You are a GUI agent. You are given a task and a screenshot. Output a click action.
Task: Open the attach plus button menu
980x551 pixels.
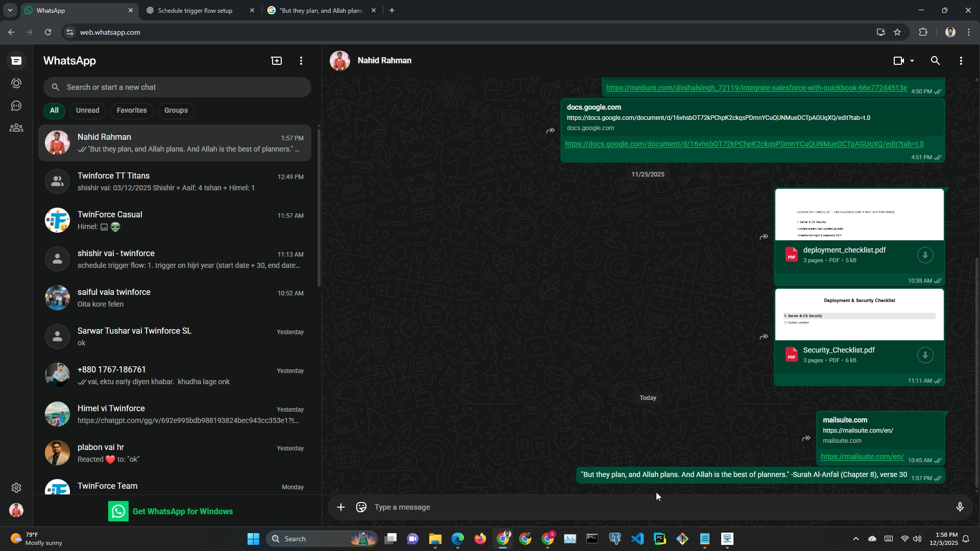(x=341, y=507)
